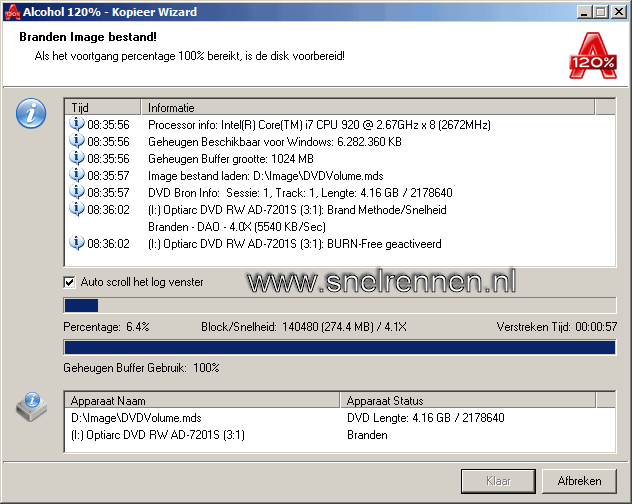Click the 'Percentage: 6.4%' label
The image size is (632, 504).
click(x=106, y=327)
